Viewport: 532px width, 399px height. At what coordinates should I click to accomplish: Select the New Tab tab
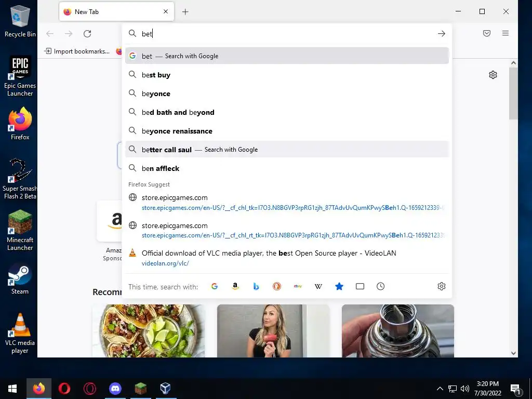pos(116,11)
